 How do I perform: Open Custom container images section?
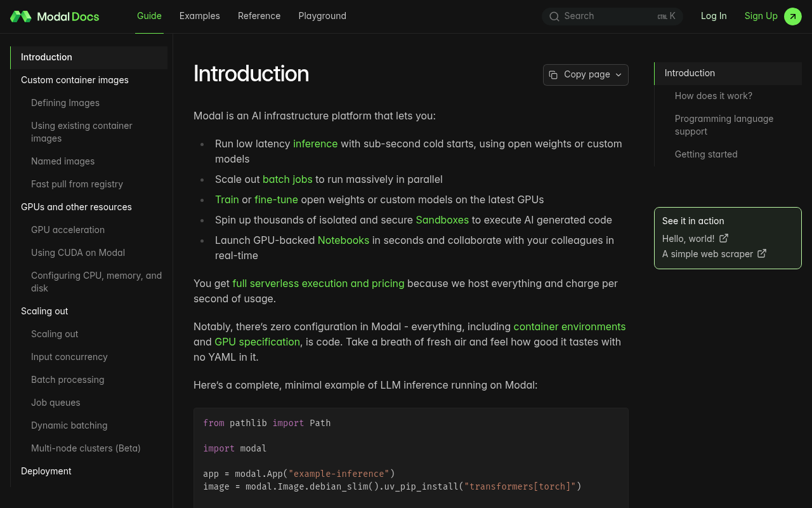click(x=75, y=80)
